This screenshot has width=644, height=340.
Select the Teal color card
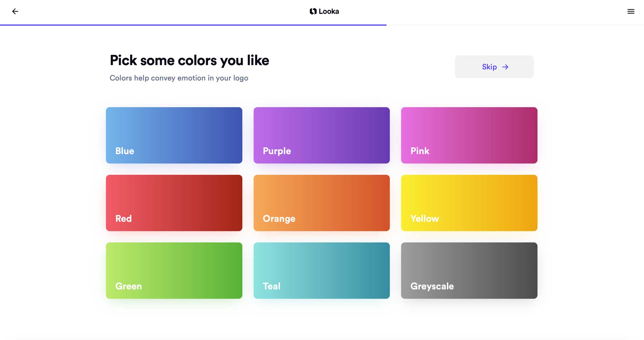pyautogui.click(x=321, y=270)
